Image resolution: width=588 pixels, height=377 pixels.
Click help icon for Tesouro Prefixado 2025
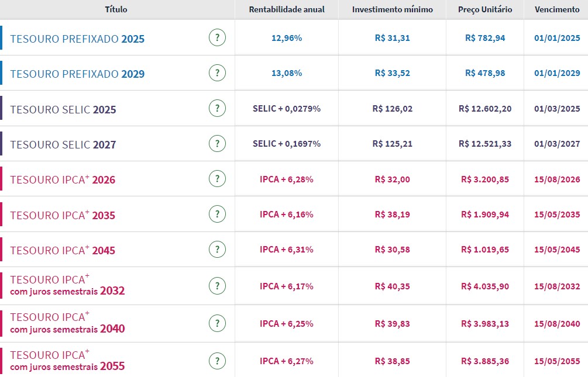click(x=217, y=38)
